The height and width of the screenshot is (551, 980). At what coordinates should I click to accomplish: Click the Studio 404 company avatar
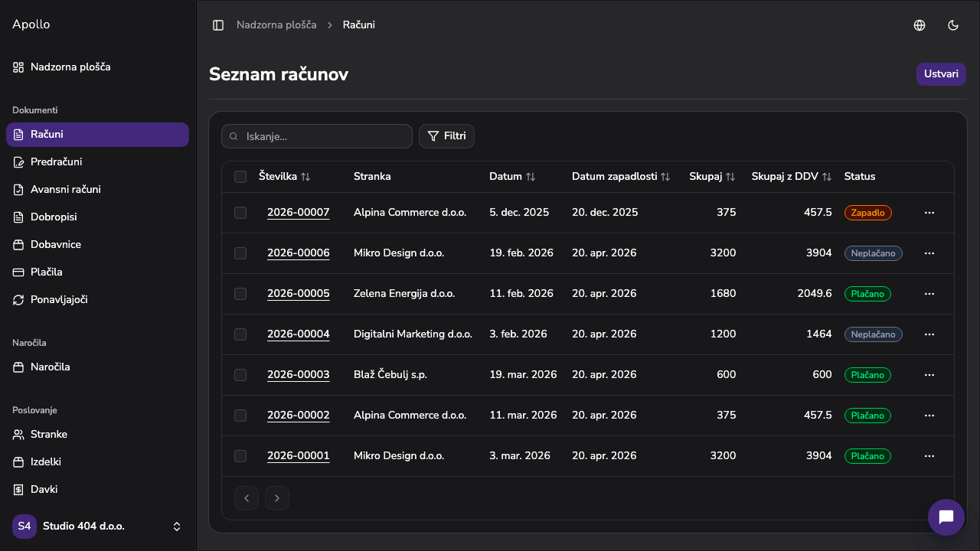click(24, 527)
